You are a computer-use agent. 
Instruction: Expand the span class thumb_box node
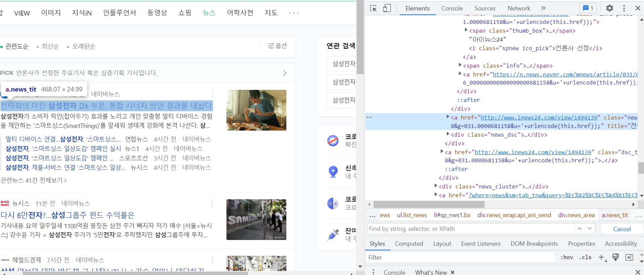[466, 30]
